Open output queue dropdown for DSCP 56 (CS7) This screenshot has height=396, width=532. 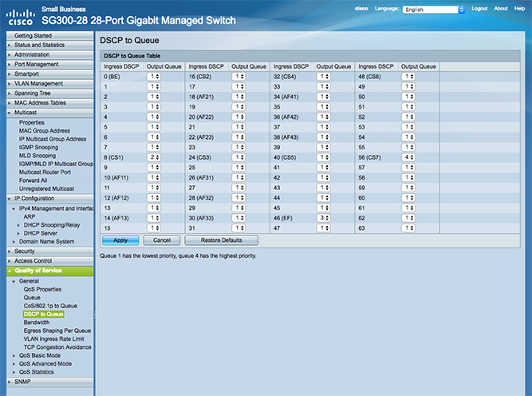408,159
